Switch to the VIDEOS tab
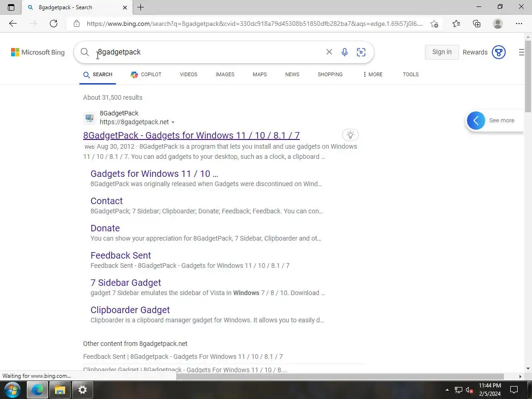Screen dimensions: 532x399 [188, 74]
